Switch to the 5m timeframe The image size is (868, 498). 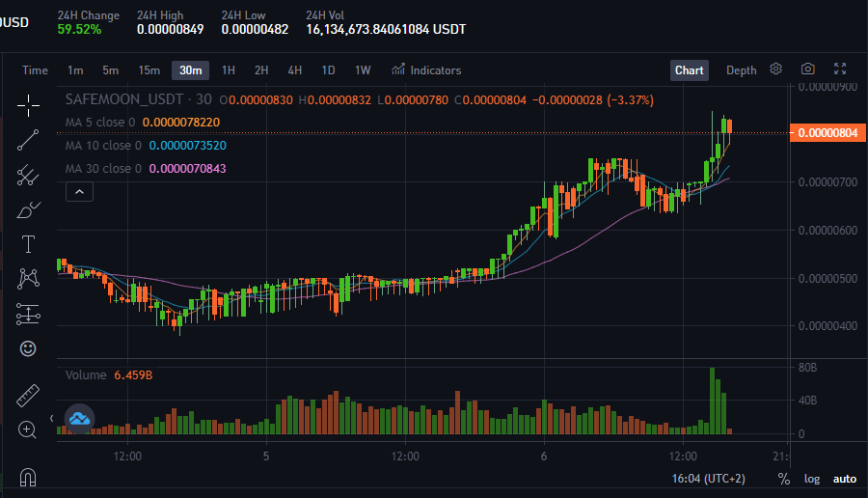[110, 70]
